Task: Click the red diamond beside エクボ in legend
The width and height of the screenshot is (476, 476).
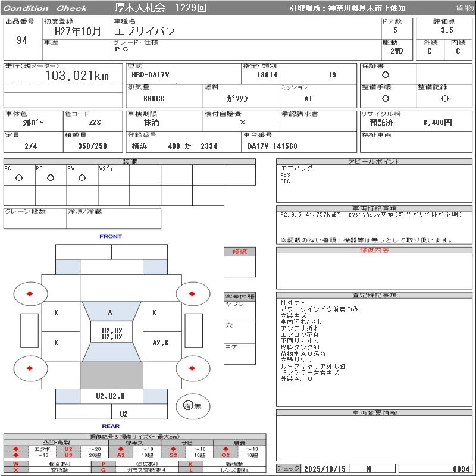Action: (16, 449)
